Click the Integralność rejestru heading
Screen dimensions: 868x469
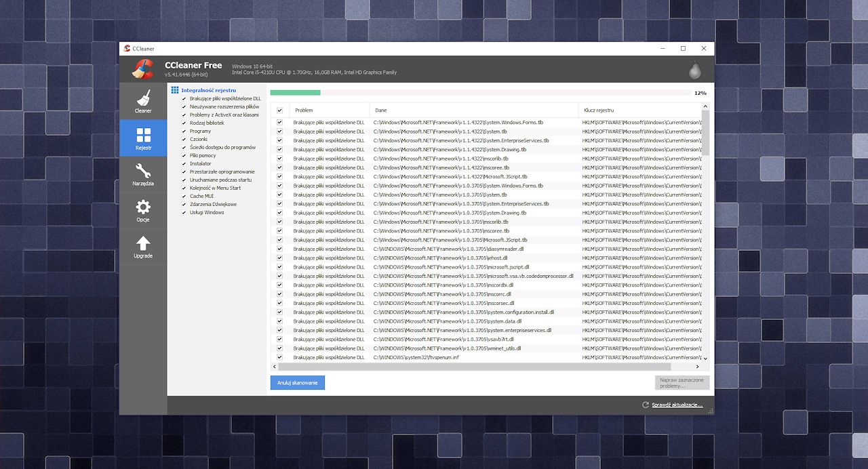(208, 90)
